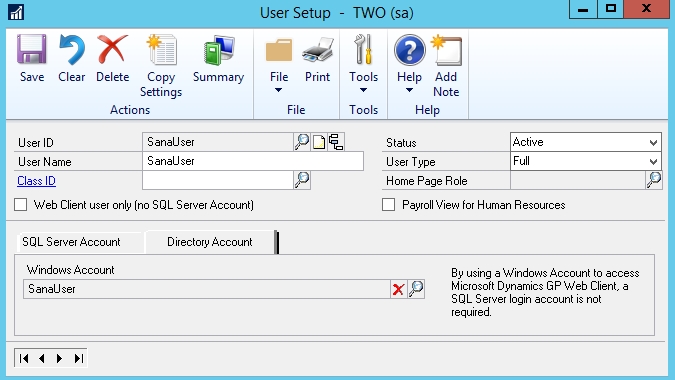Expand the Status dropdown
Viewport: 675px width, 380px height.
click(x=653, y=142)
